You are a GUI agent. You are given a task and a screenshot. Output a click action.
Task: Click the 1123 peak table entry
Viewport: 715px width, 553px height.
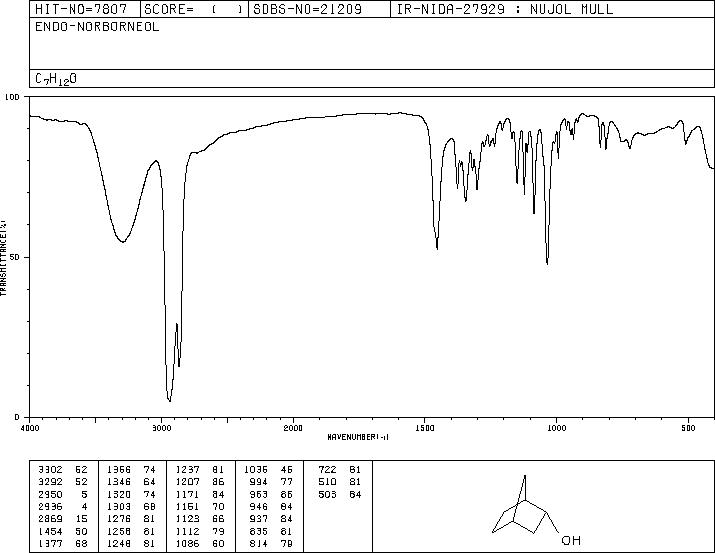tap(200, 519)
